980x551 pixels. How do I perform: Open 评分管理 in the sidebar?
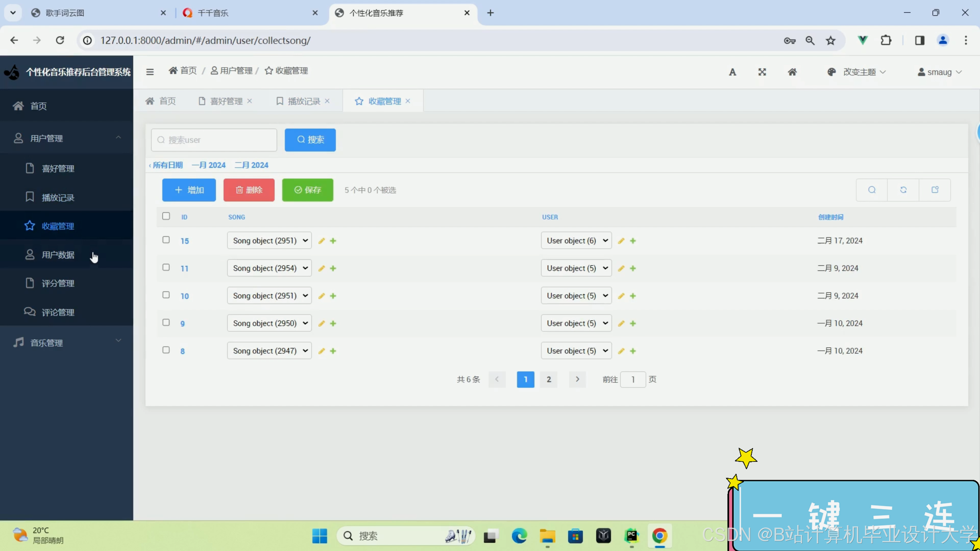click(x=58, y=283)
